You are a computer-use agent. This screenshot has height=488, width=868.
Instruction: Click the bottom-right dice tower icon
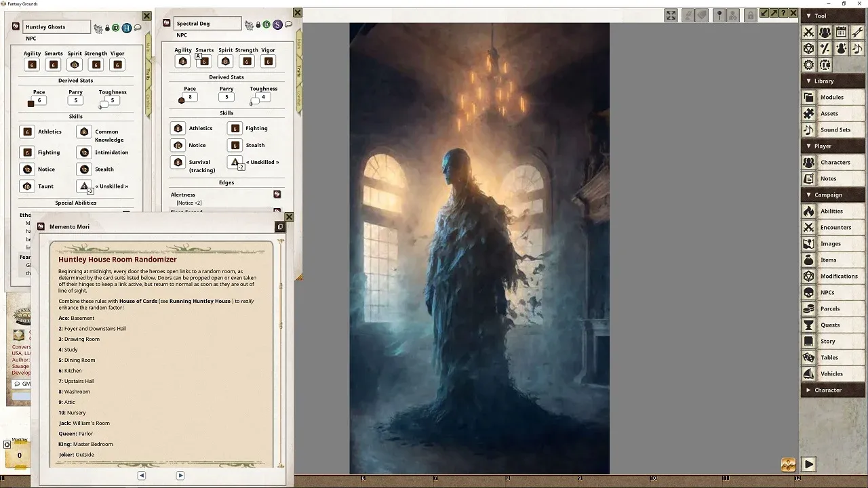tap(788, 464)
